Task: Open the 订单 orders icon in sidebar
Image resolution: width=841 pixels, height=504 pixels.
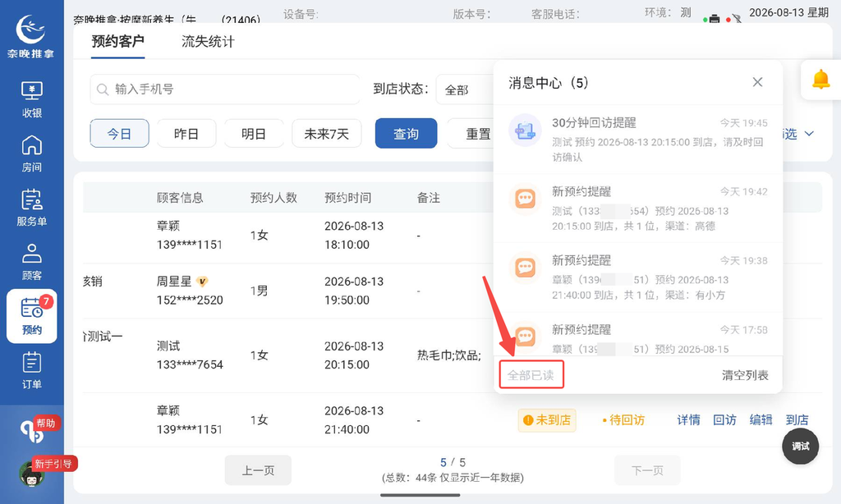Action: tap(32, 370)
